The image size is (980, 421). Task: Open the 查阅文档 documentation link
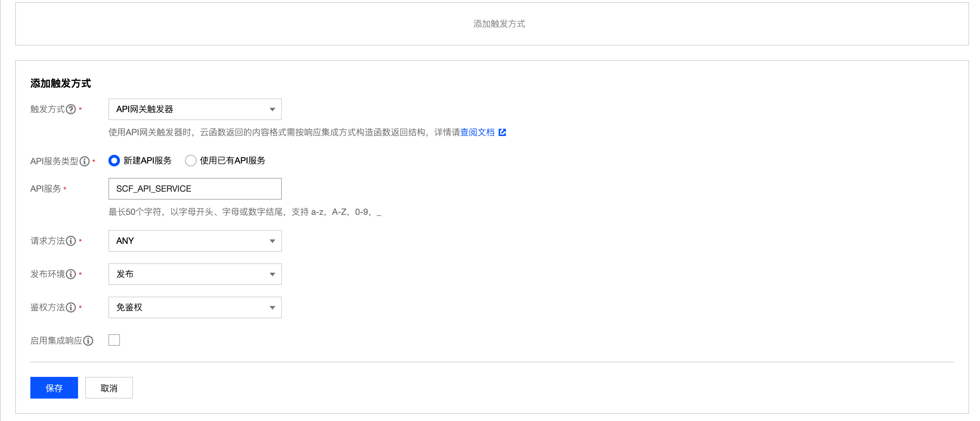[x=477, y=132]
